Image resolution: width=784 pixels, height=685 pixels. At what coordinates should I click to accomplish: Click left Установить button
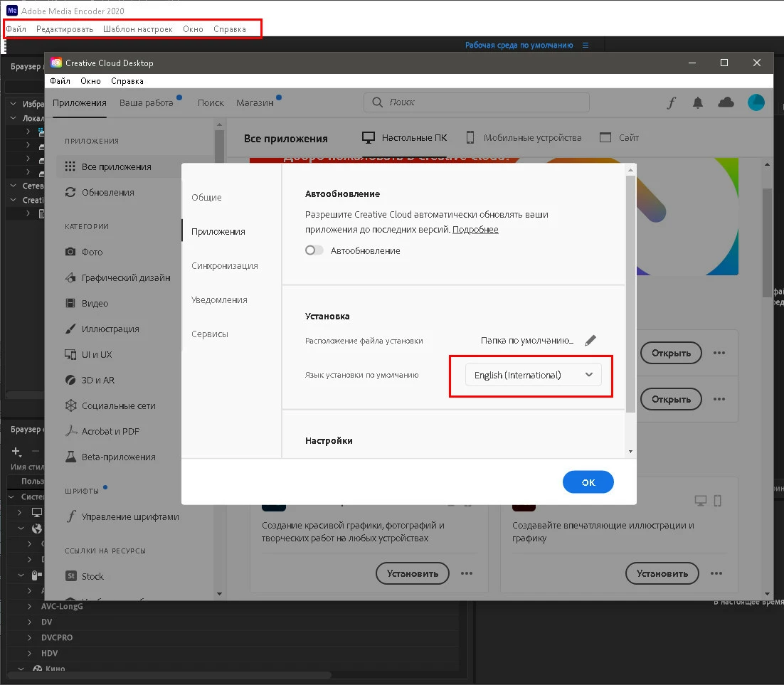tap(413, 573)
